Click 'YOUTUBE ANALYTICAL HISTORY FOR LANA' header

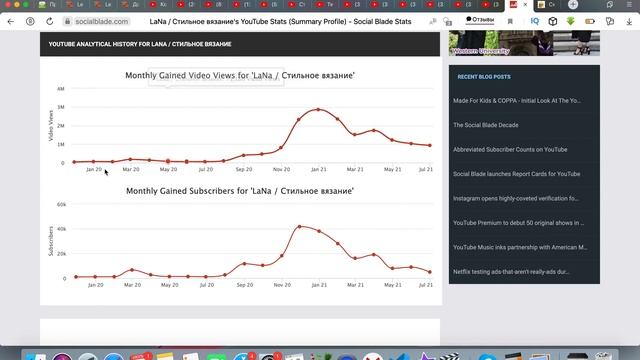(140, 44)
